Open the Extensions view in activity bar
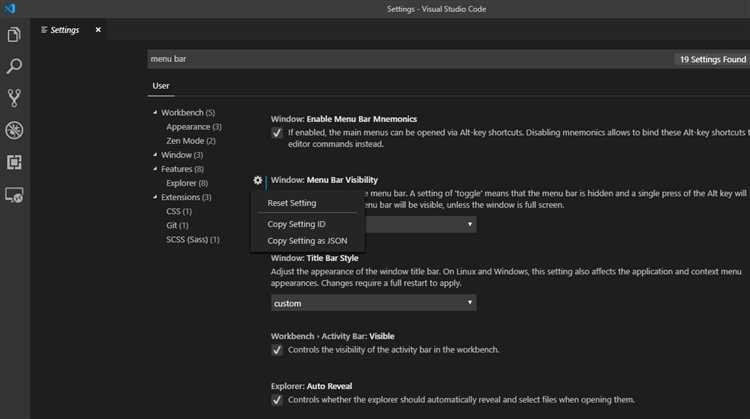 pyautogui.click(x=14, y=163)
